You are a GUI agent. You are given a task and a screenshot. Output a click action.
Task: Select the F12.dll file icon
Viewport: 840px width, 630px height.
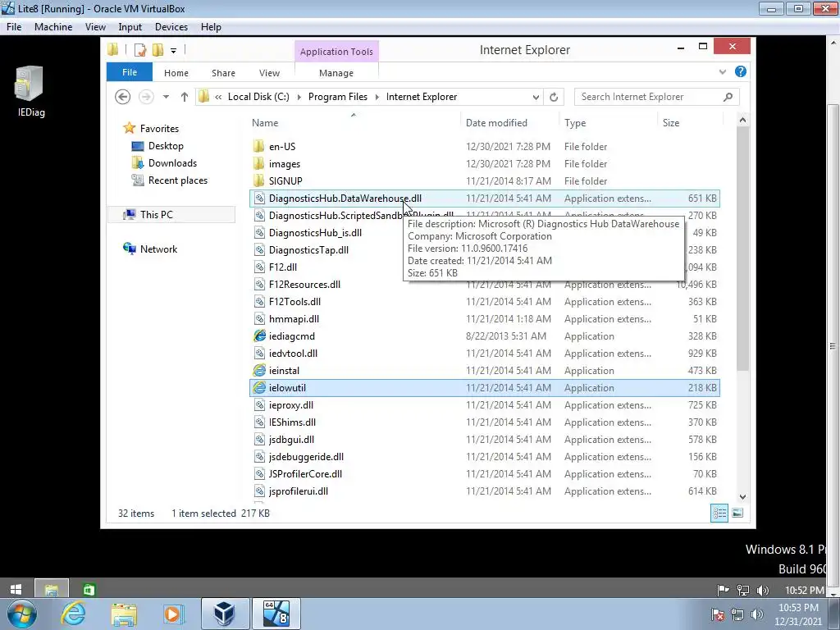pos(259,267)
